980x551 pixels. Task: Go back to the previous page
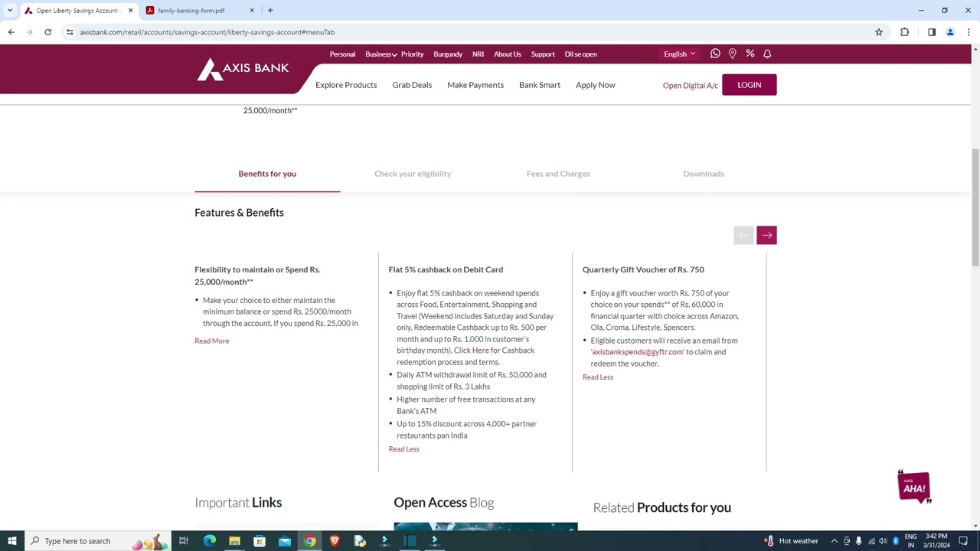(x=11, y=32)
